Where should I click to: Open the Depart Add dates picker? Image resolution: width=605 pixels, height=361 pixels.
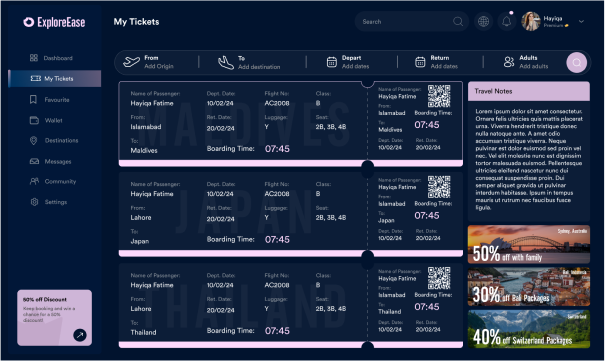(355, 62)
